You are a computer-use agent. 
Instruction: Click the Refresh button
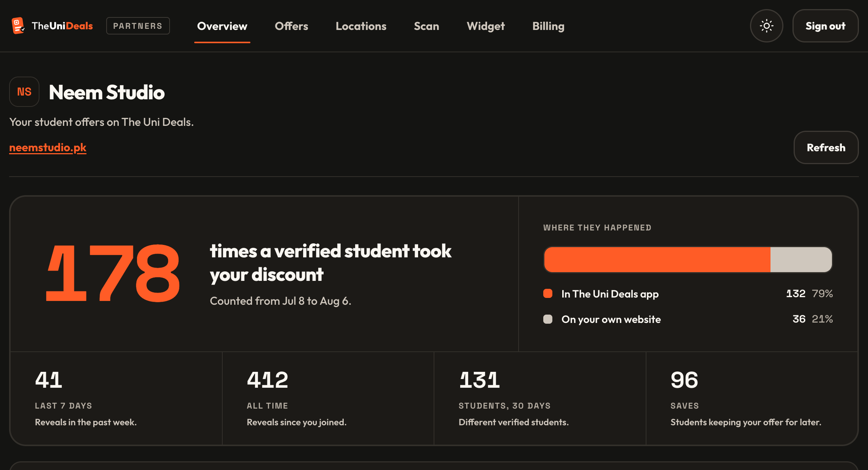click(x=826, y=147)
